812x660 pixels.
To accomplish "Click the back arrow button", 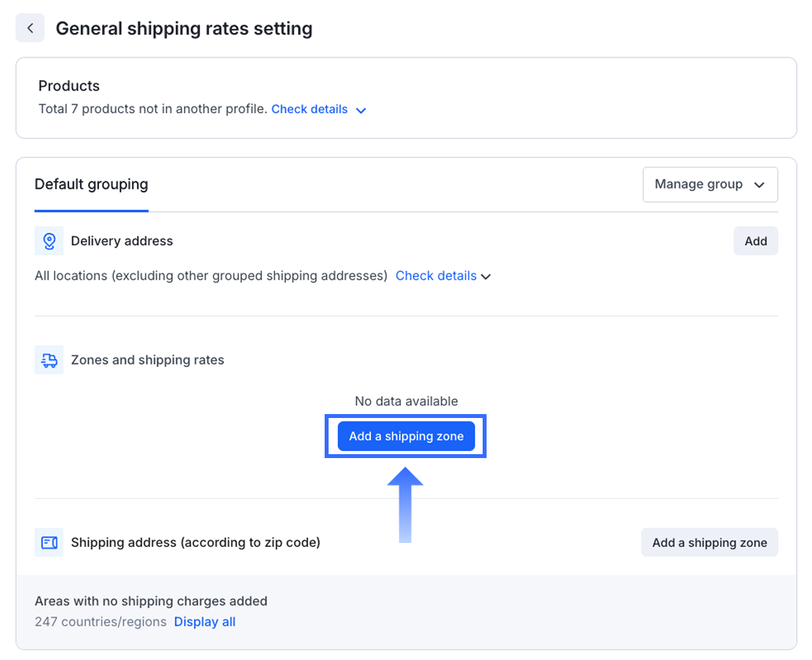I will pyautogui.click(x=30, y=28).
